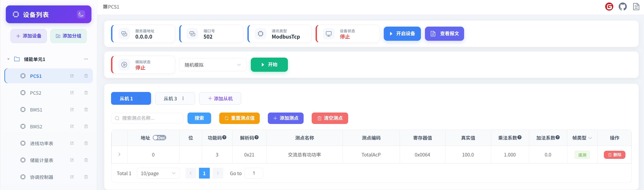Open the GitHub repository icon

pos(623,7)
